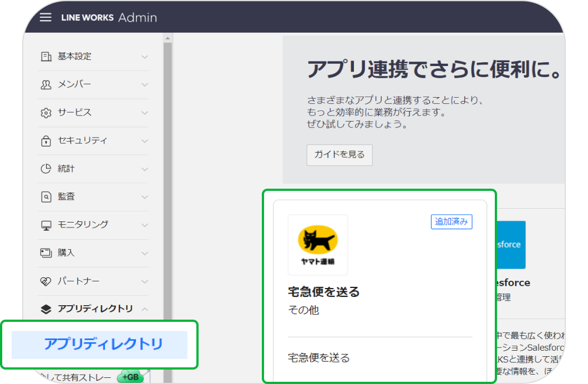Screen dimensions: 588x384
Task: Collapse the アプリディレクトリ section chevron
Action: (145, 309)
